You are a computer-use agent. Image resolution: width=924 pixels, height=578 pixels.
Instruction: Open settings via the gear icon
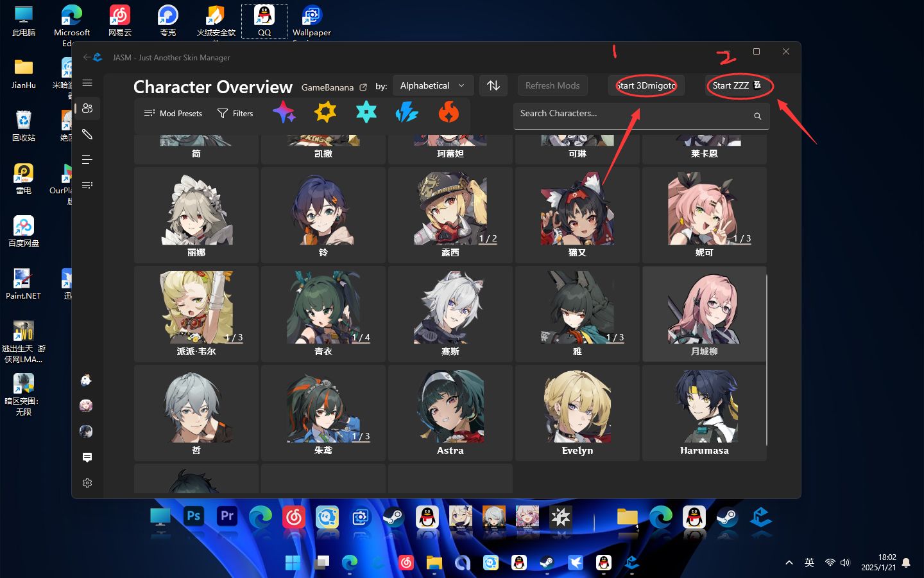click(87, 483)
